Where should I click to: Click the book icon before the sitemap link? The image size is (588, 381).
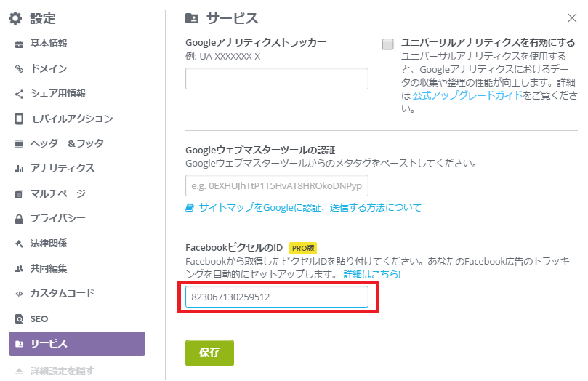pyautogui.click(x=190, y=207)
